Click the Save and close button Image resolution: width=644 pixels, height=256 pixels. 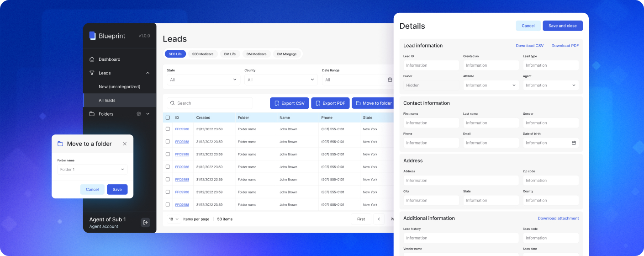pyautogui.click(x=562, y=26)
